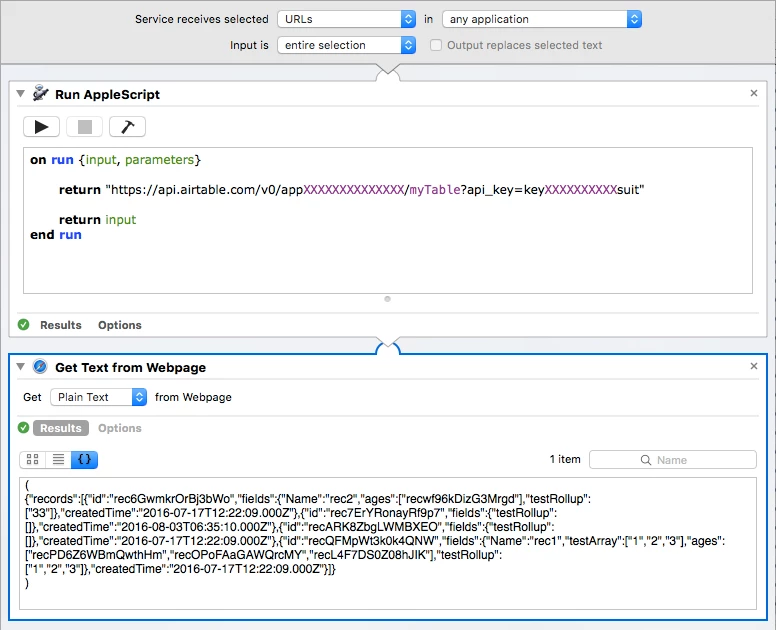Open Options tab in Get Text from Webpage
776x630 pixels.
click(120, 428)
